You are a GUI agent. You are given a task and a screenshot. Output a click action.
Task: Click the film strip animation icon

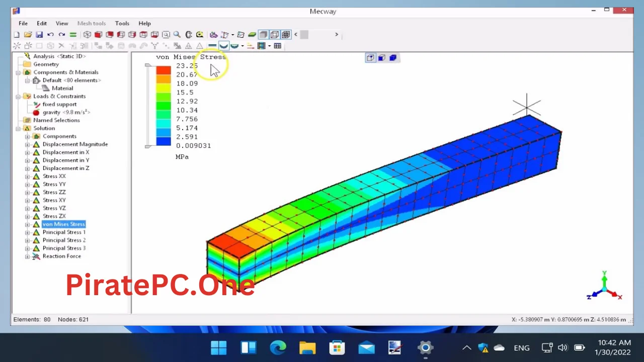pyautogui.click(x=261, y=46)
